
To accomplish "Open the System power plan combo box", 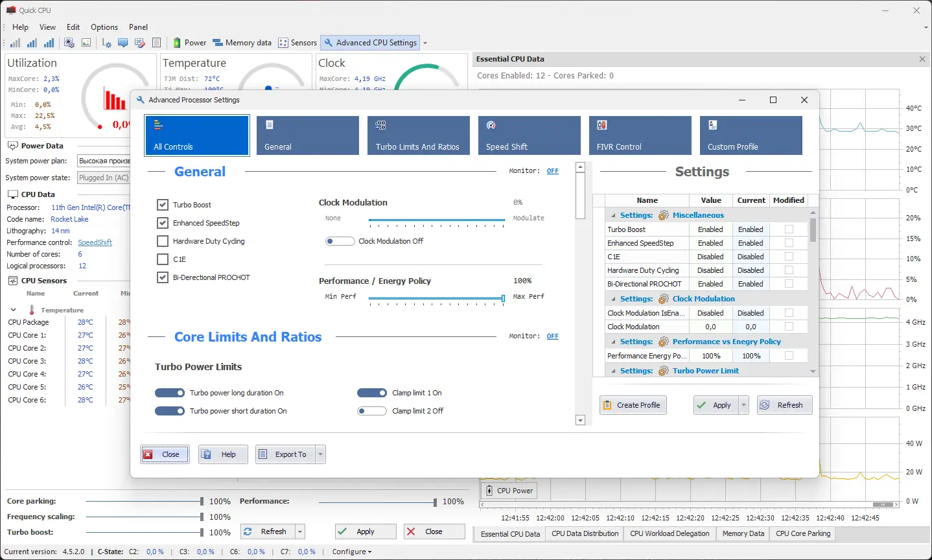I will (x=104, y=161).
